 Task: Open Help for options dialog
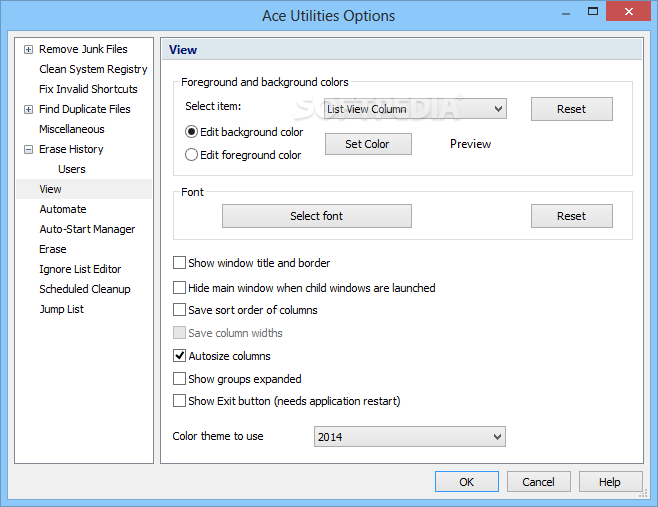[610, 481]
